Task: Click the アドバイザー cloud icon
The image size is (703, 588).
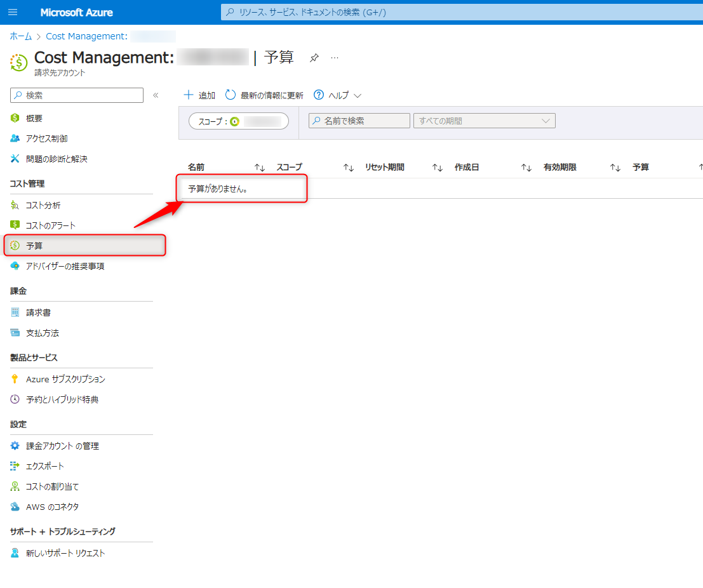Action: click(15, 266)
